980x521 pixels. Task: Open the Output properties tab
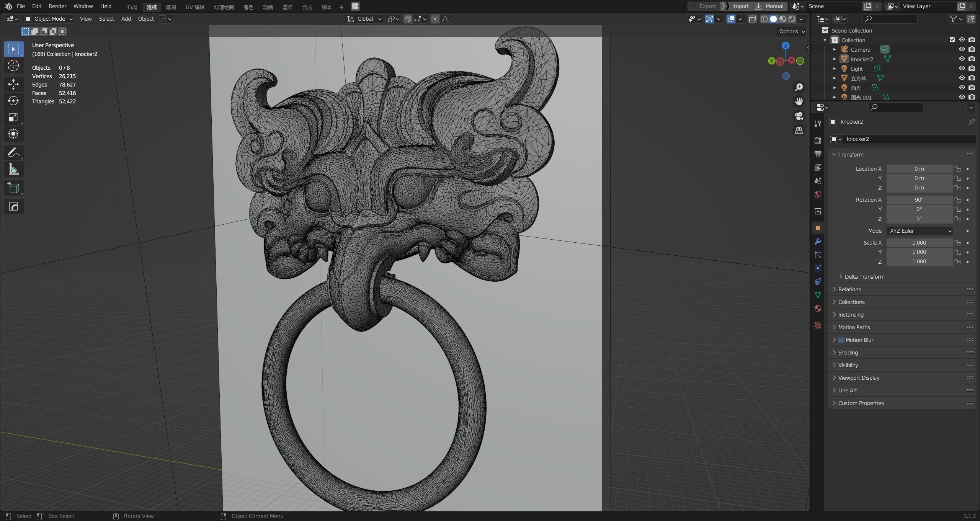[x=818, y=154]
